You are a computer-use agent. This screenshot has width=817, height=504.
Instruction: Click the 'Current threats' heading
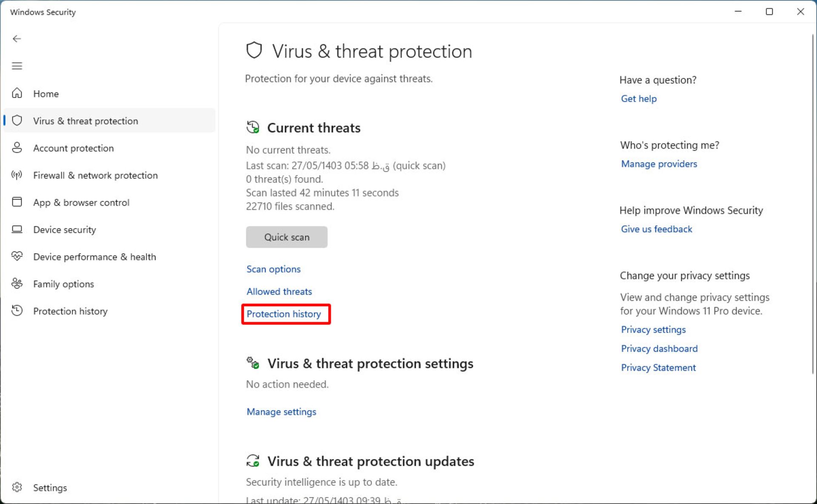pyautogui.click(x=314, y=128)
